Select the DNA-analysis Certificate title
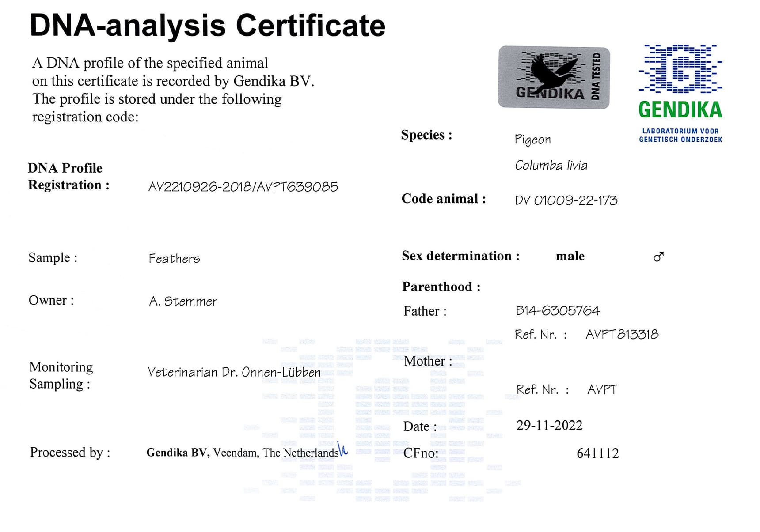 pos(207,26)
